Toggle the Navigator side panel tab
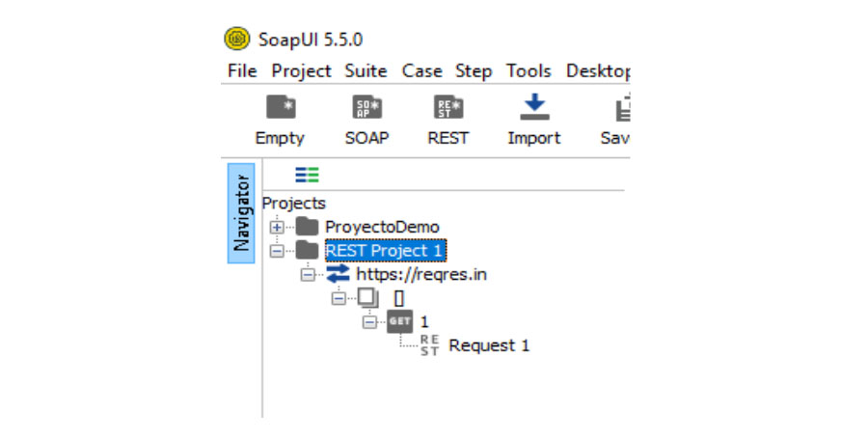The image size is (868, 439). coord(241,213)
